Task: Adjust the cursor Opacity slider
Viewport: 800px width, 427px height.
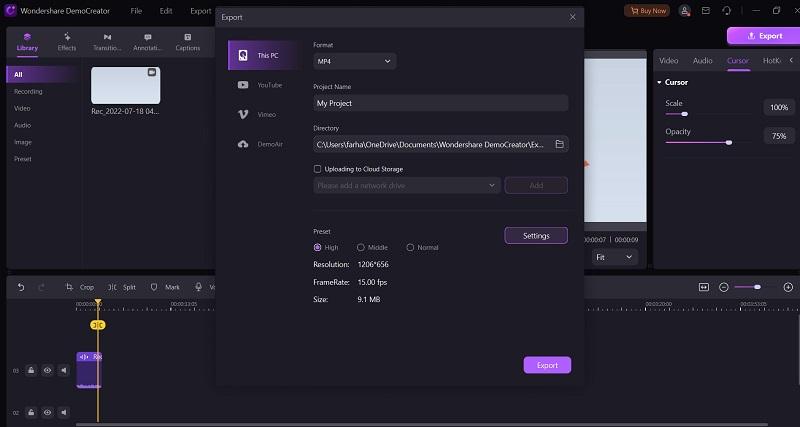Action: [x=728, y=142]
